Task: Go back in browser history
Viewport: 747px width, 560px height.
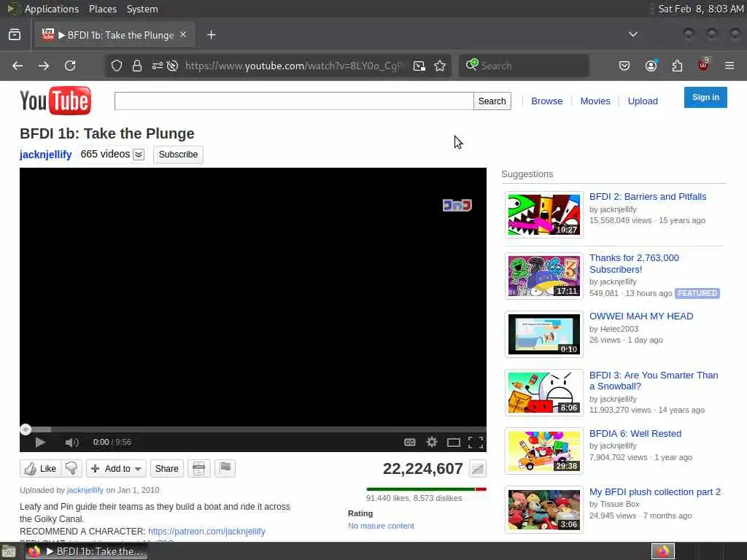Action: 18,66
